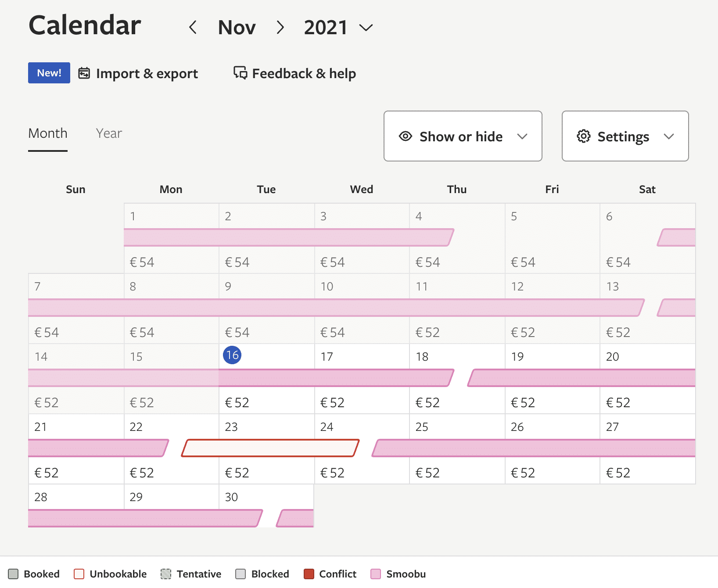Click the Smoobu booking starting Nov 25
The image size is (718, 588).
pyautogui.click(x=534, y=448)
